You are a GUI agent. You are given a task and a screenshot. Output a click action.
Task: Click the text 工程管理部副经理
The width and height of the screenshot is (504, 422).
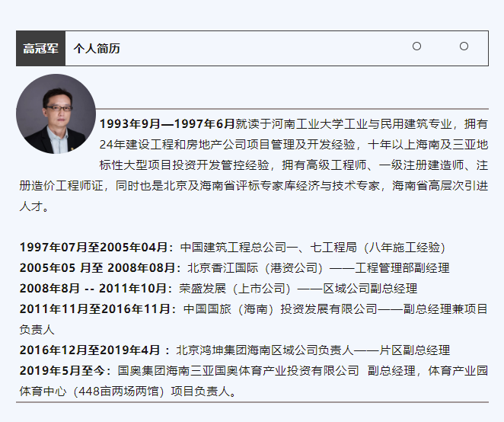coord(402,268)
